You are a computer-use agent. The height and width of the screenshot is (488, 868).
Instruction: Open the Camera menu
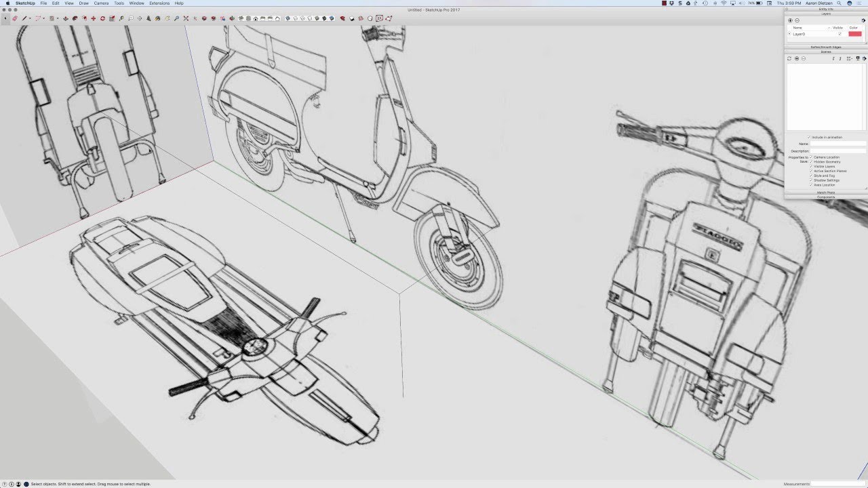102,3
